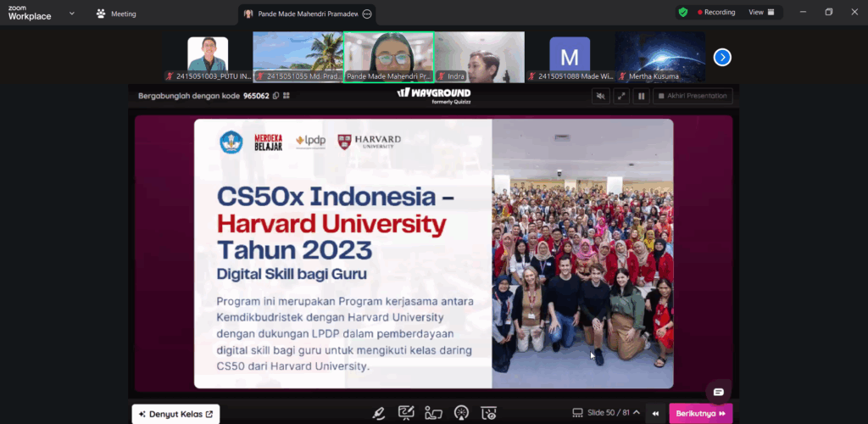Click the third bottom toolbar drawing icon
Image resolution: width=868 pixels, height=424 pixels.
coord(433,414)
